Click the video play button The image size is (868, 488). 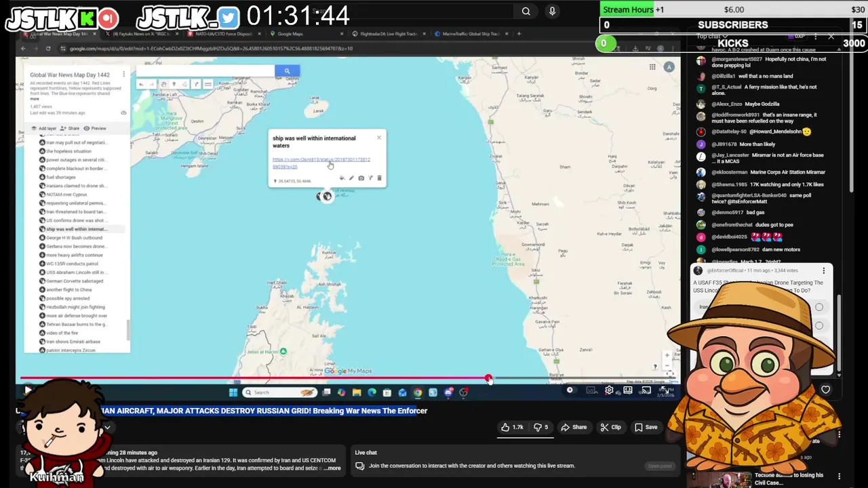tap(27, 390)
